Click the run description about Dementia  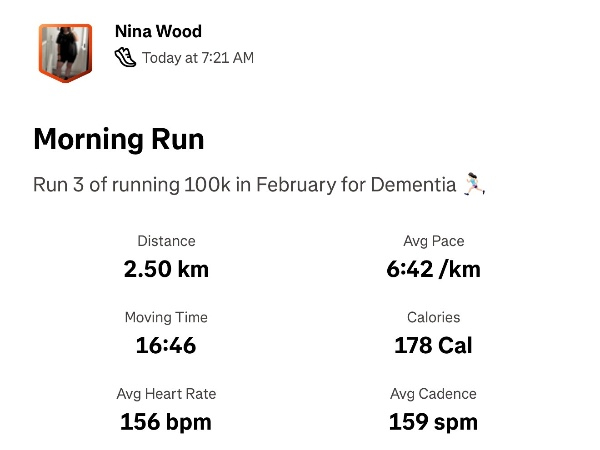click(x=245, y=185)
